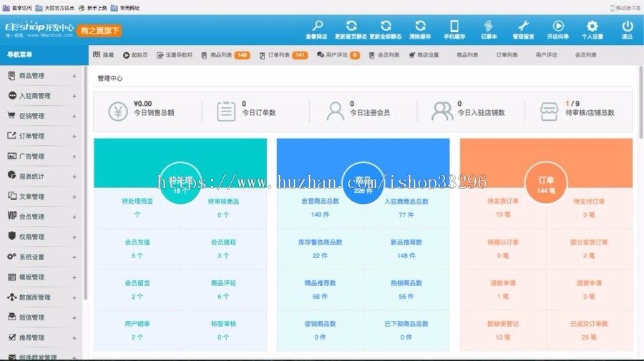Click document icon for 今日订单数

tap(226, 112)
